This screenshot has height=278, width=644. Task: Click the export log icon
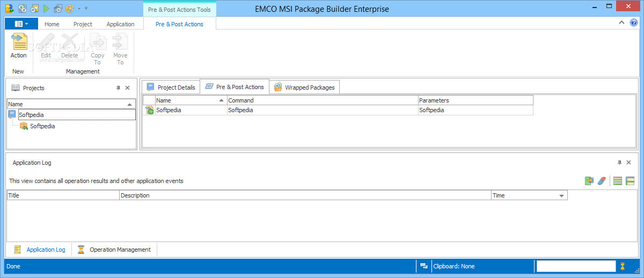pos(589,181)
